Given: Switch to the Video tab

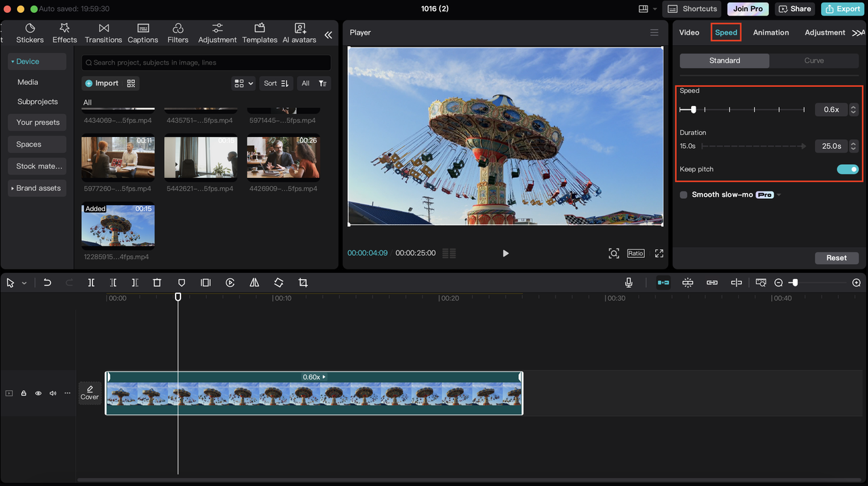Looking at the screenshot, I should click(x=689, y=33).
